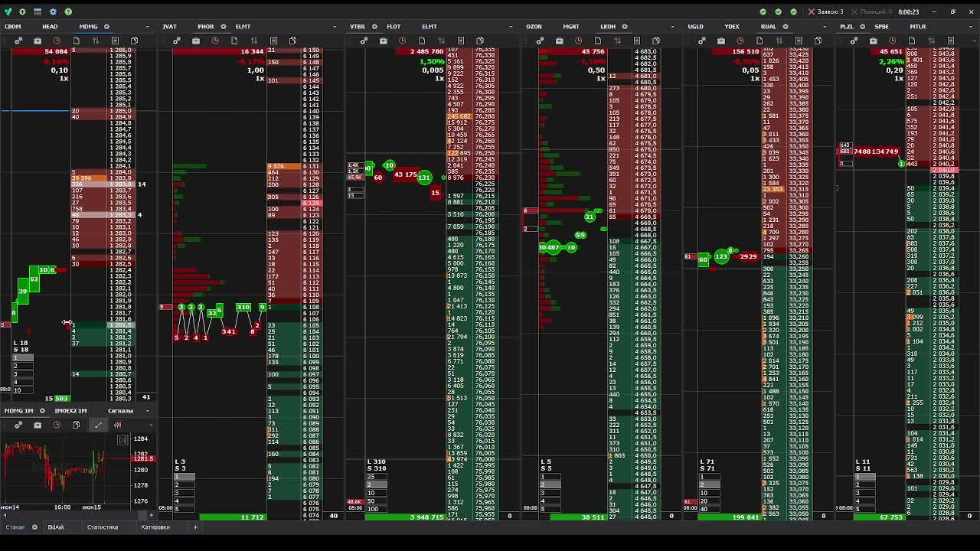Expand tab dropdown of the MDMG panel

pos(148,27)
